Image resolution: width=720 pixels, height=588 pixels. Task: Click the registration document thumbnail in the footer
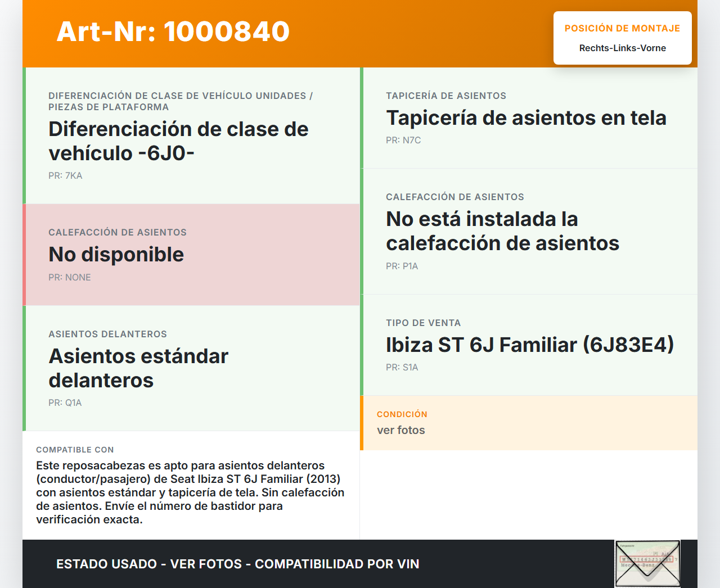[647, 564]
